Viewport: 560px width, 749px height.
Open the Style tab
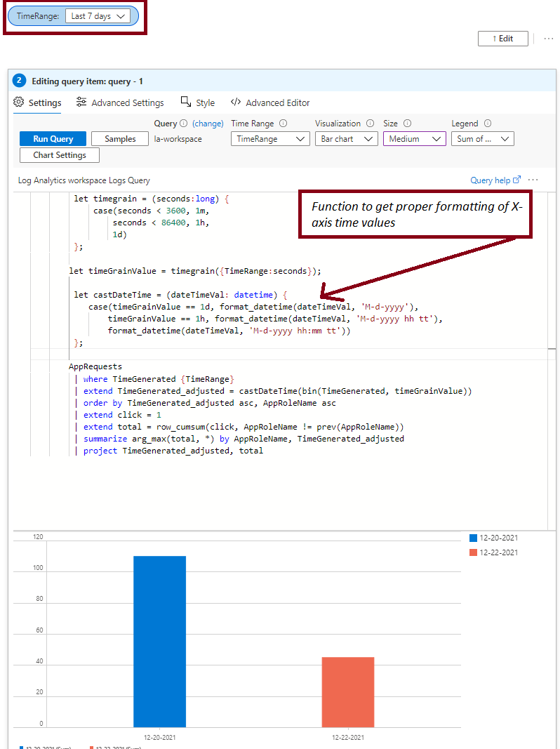(x=198, y=102)
